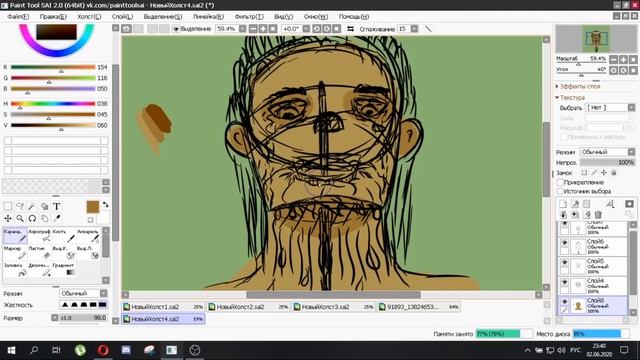This screenshot has height=360, width=640.
Task: Select the hardest brush edge shape
Action: (102, 304)
